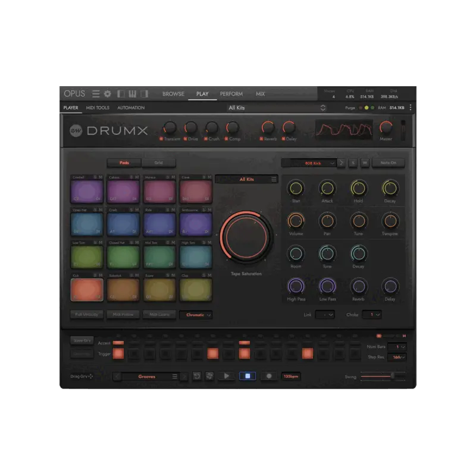Switch to the MIX tab
The height and width of the screenshot is (476, 476).
[x=260, y=94]
